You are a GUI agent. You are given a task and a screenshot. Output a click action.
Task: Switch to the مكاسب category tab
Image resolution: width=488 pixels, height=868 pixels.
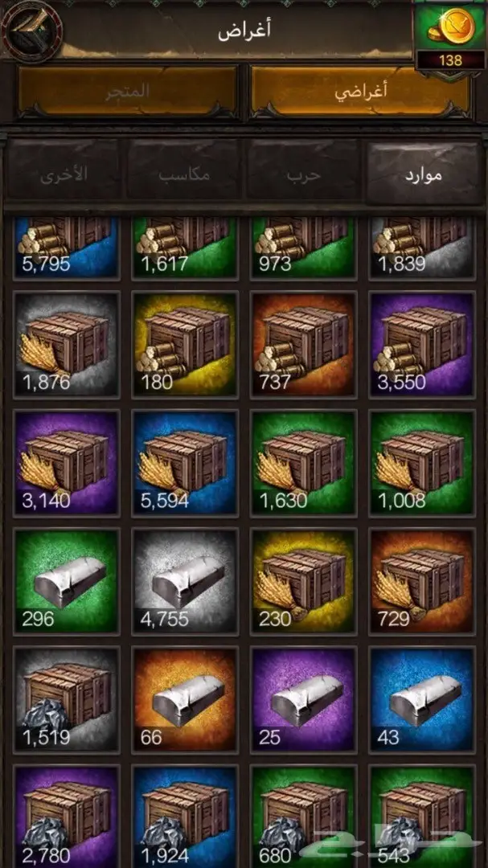point(184,174)
